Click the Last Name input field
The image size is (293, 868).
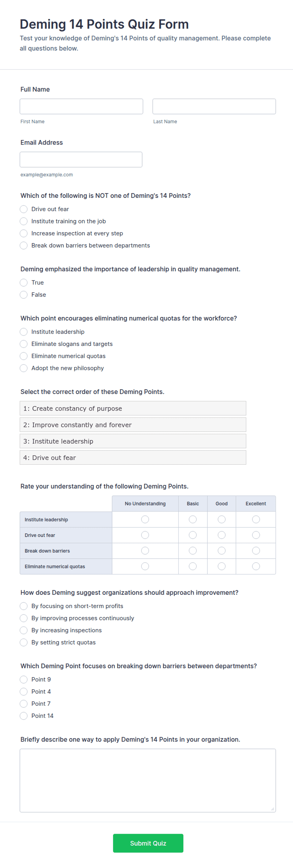214,106
